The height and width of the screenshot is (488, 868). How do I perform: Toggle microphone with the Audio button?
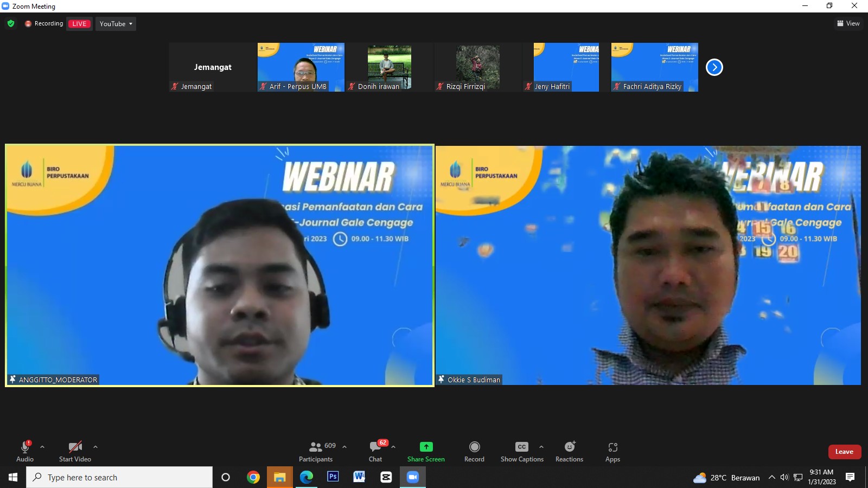(25, 451)
